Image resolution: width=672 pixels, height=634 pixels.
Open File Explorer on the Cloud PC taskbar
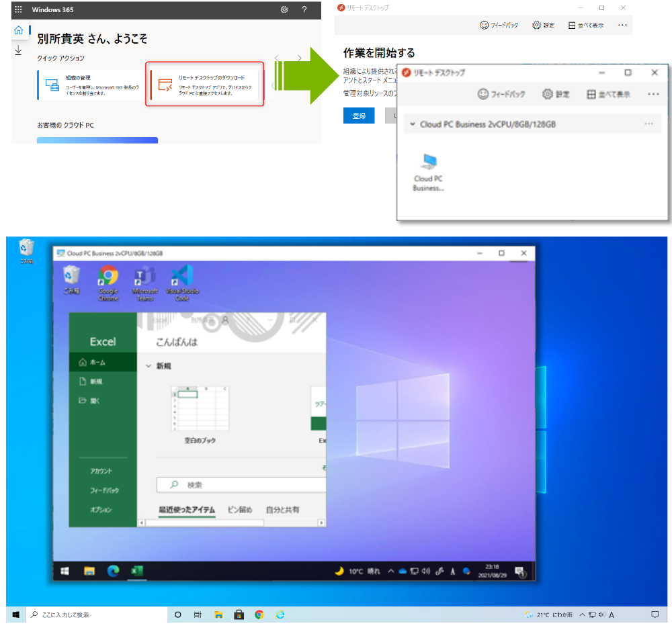[89, 571]
